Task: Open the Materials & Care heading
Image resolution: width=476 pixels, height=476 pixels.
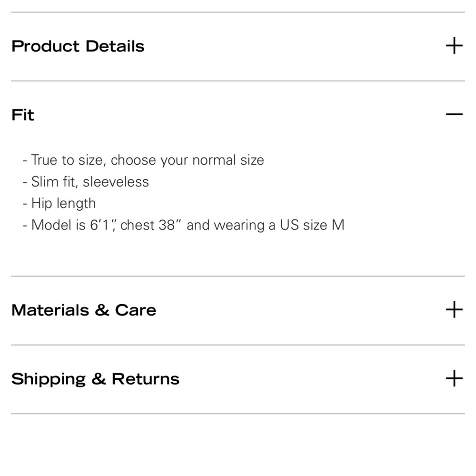Action: coord(84,310)
